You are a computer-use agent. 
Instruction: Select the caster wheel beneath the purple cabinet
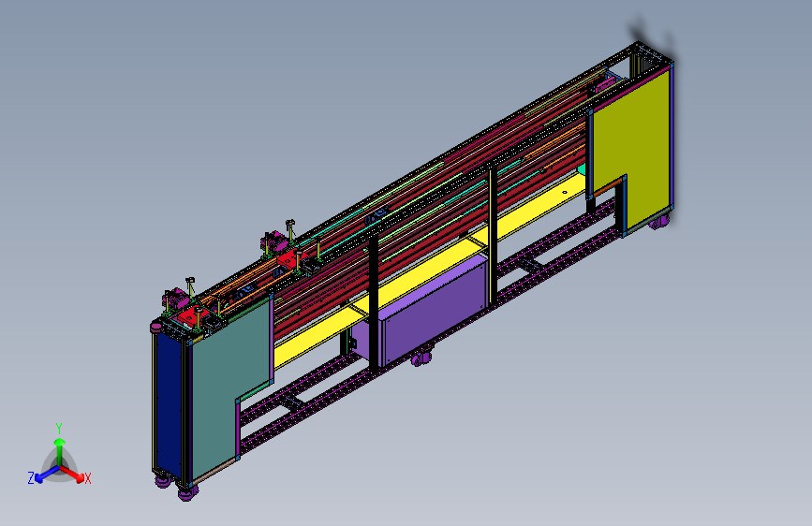tap(421, 358)
